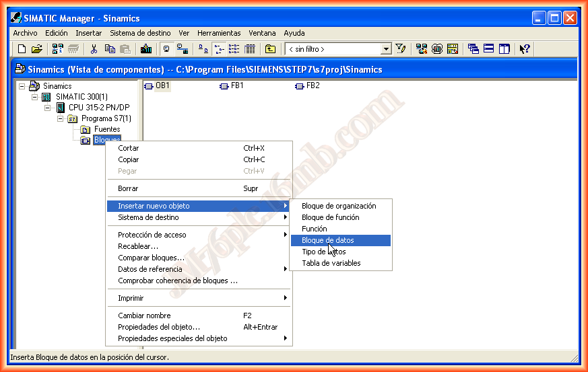588x372 pixels.
Task: Collapse the SIMATIC 300(1) tree node
Action: (35, 97)
